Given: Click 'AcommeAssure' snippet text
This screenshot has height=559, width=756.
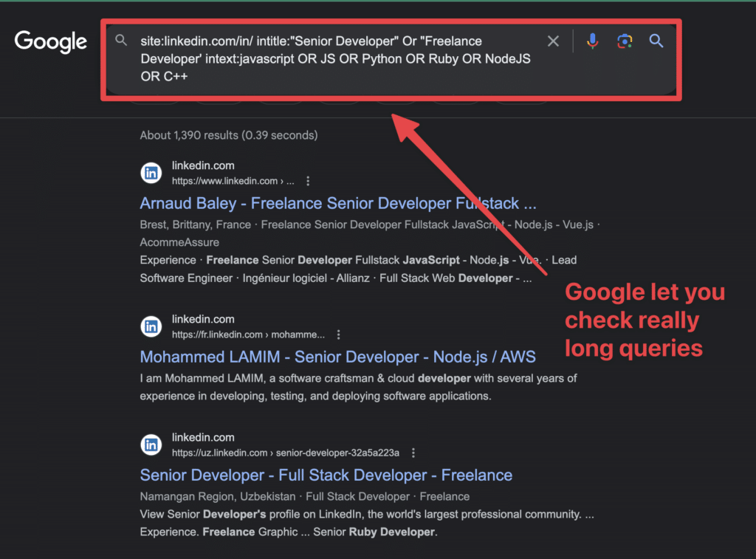Looking at the screenshot, I should point(179,242).
